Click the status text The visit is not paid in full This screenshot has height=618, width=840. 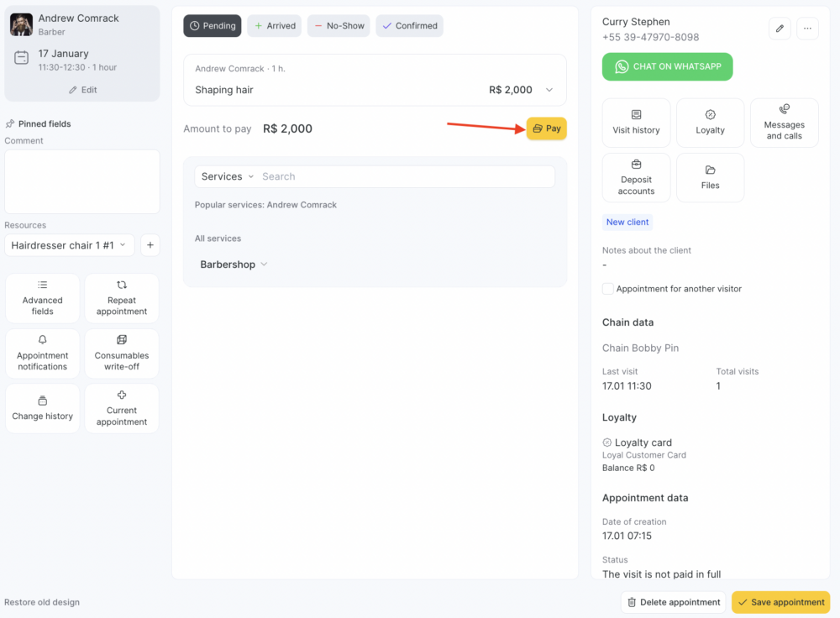click(662, 574)
